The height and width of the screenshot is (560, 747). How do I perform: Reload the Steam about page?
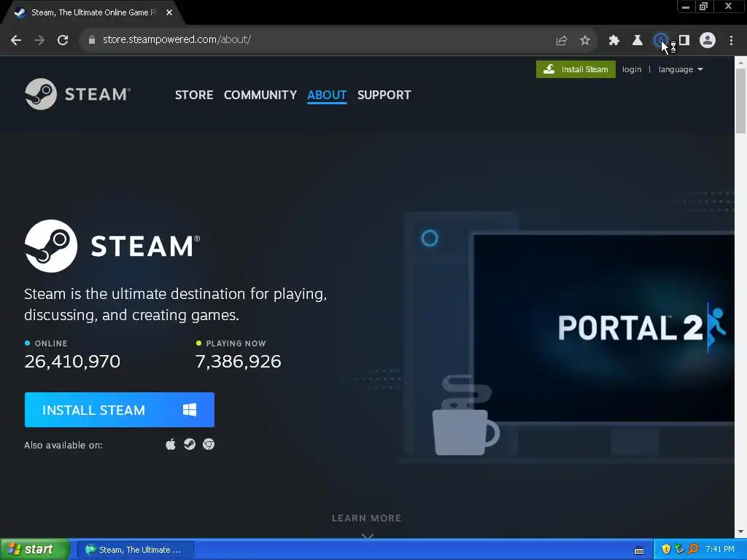63,40
